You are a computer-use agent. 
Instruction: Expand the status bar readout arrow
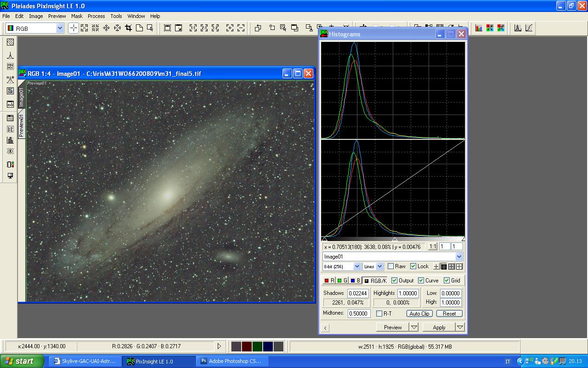coord(219,346)
